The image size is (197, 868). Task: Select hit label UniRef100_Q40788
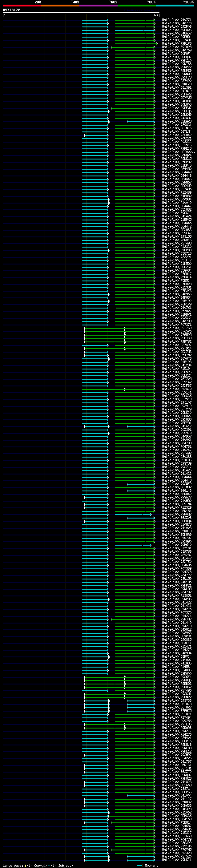176,321
